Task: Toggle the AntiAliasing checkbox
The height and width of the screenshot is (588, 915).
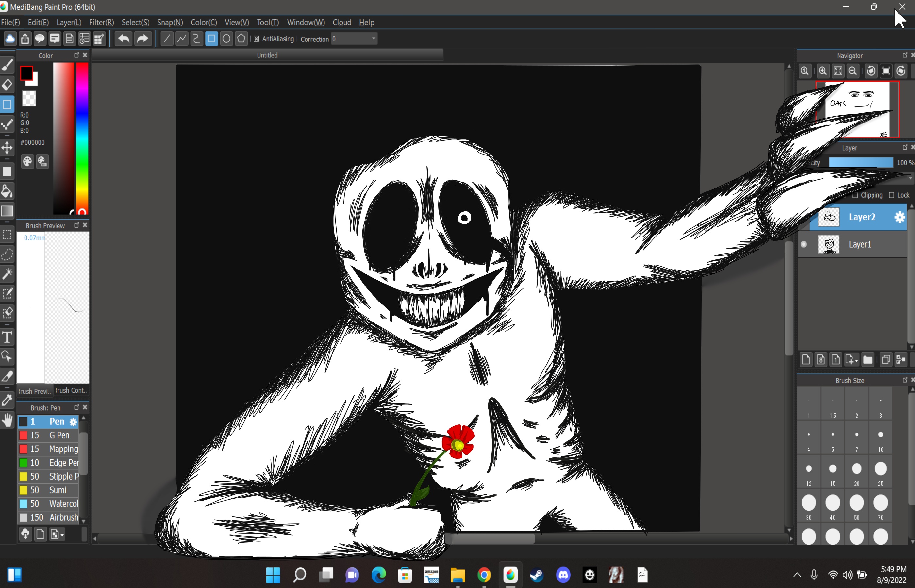Action: click(256, 39)
